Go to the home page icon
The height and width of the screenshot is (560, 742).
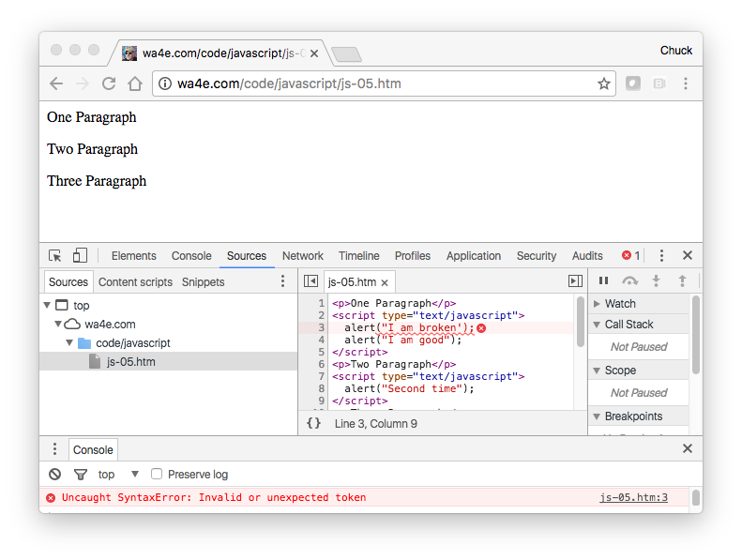(x=135, y=83)
